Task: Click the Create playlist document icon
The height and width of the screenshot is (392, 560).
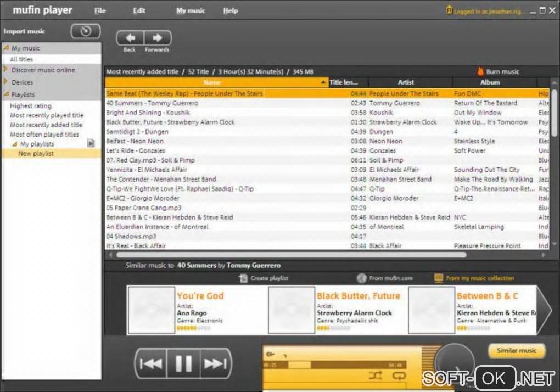Action: pyautogui.click(x=243, y=278)
